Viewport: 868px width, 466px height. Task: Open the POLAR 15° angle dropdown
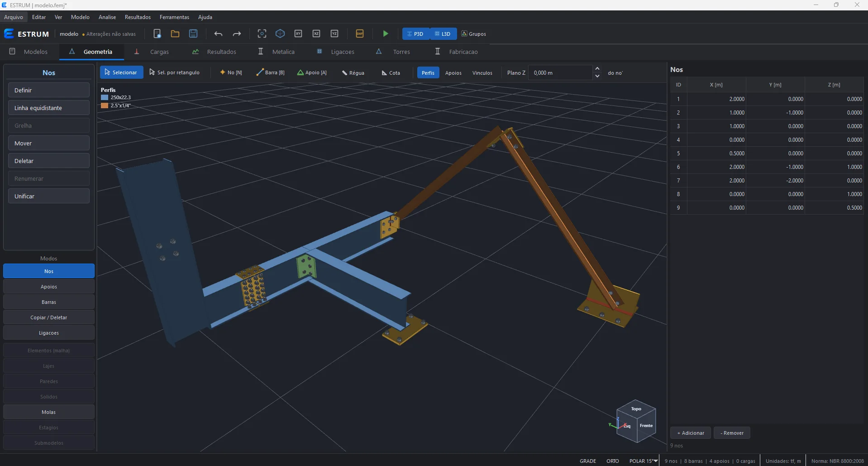pyautogui.click(x=644, y=461)
